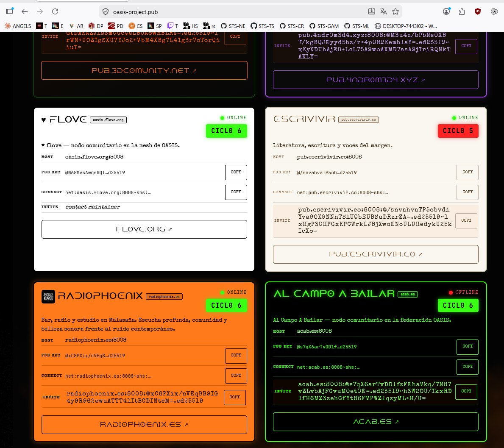Click the acab.es domain tag
This screenshot has height=448, width=504.
coord(408,294)
